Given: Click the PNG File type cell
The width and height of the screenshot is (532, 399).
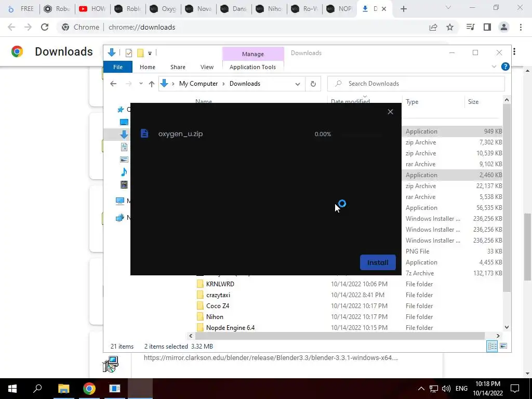Looking at the screenshot, I should (x=417, y=251).
